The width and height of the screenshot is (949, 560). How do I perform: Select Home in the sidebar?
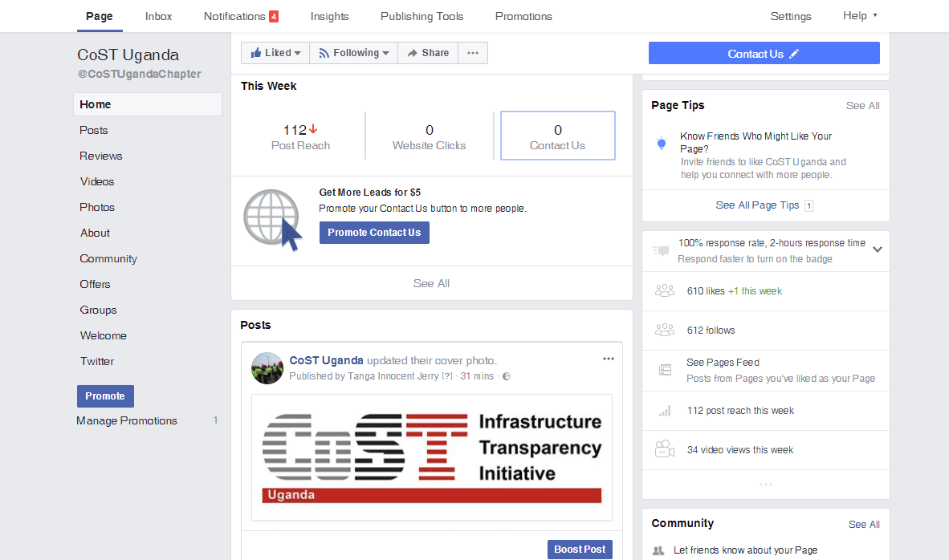(148, 104)
